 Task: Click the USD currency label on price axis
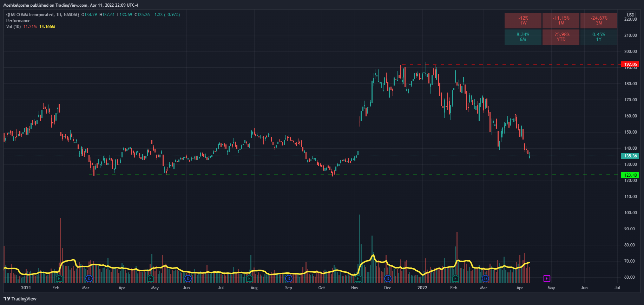(631, 15)
